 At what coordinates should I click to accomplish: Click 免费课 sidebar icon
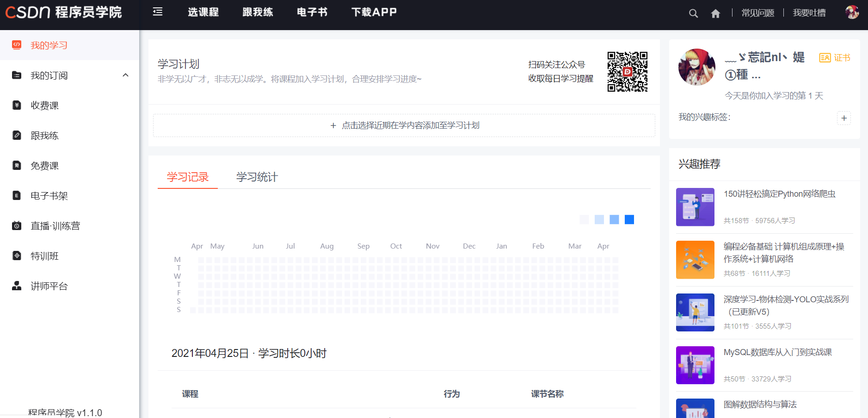pos(17,165)
